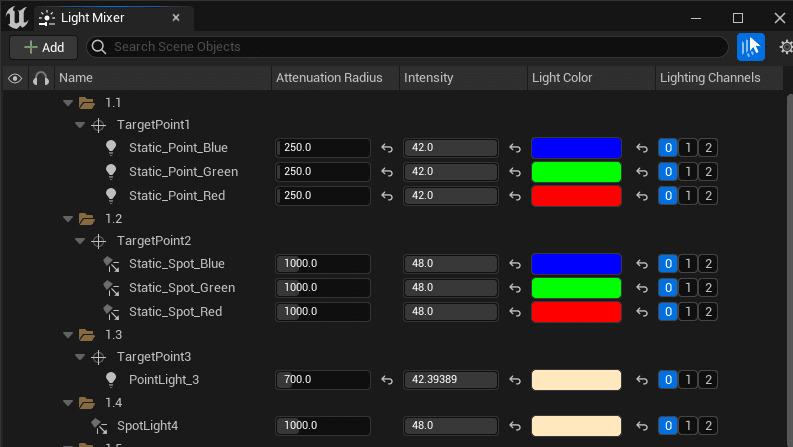Collapse folder 1.1
The image size is (793, 447).
pyautogui.click(x=68, y=103)
